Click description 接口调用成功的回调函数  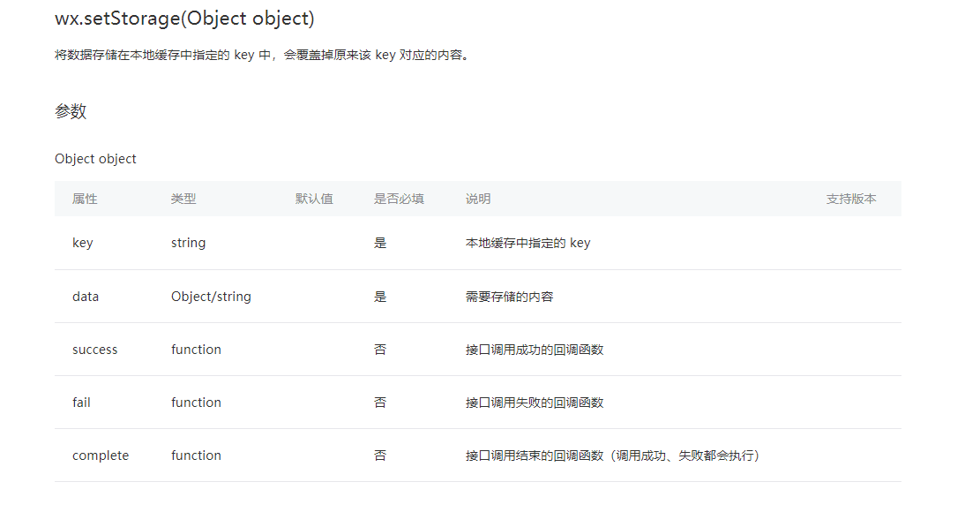click(535, 350)
